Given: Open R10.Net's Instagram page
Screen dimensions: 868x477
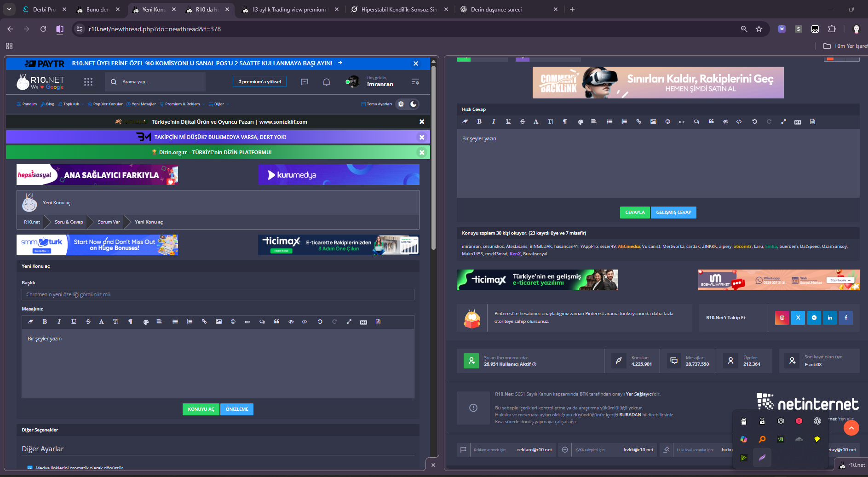Looking at the screenshot, I should [x=782, y=318].
